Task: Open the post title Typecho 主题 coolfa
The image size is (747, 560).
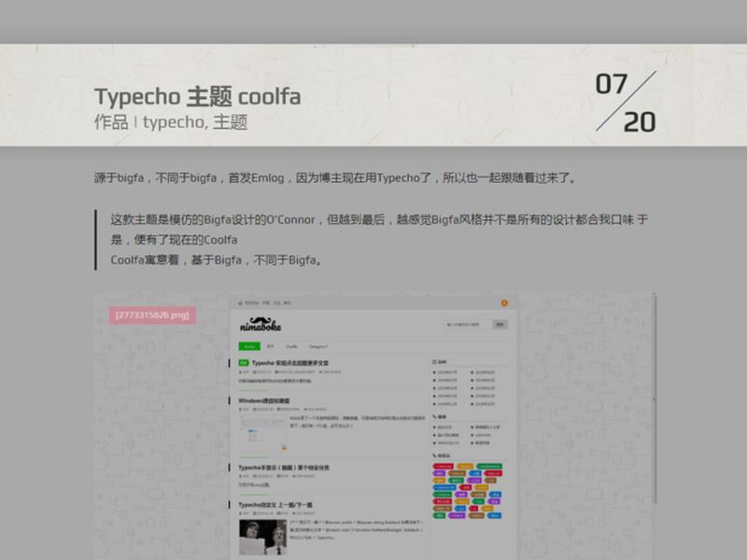Action: 197,96
